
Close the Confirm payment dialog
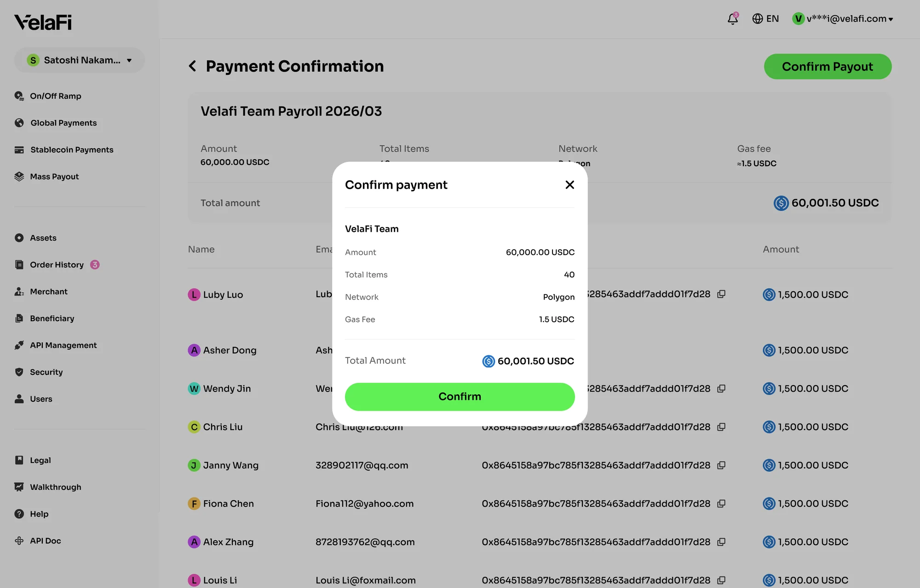pyautogui.click(x=569, y=184)
